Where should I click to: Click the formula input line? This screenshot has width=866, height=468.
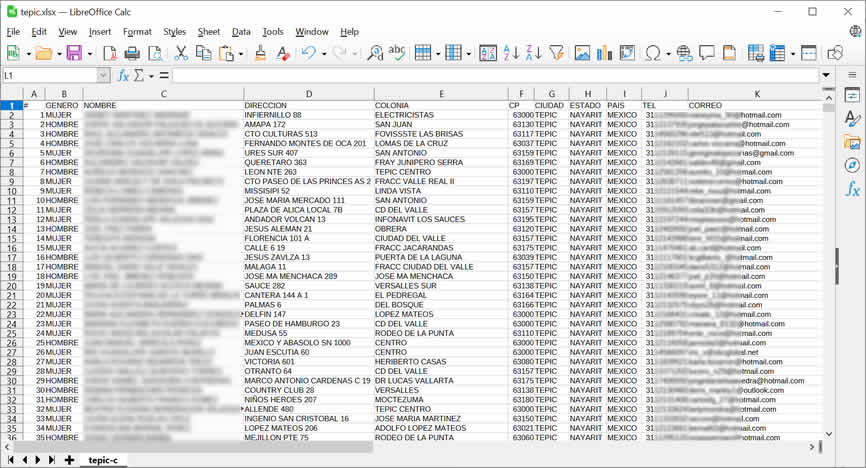pos(495,75)
